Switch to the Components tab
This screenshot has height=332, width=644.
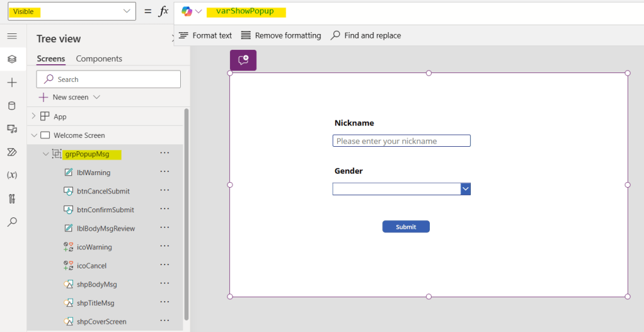coord(99,59)
